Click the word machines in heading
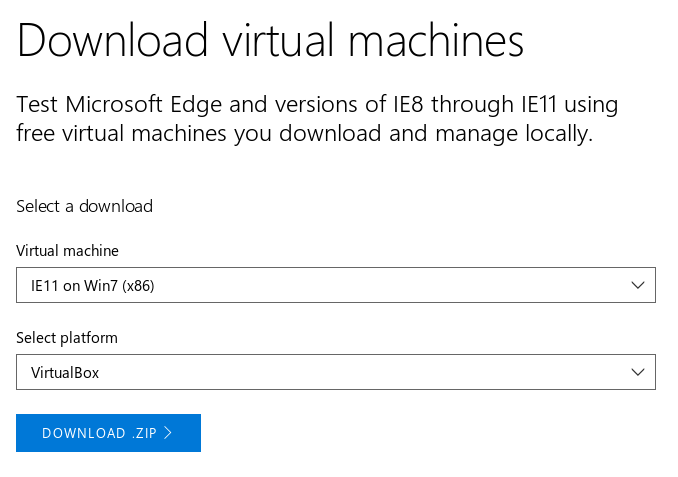The height and width of the screenshot is (477, 678). [436, 40]
